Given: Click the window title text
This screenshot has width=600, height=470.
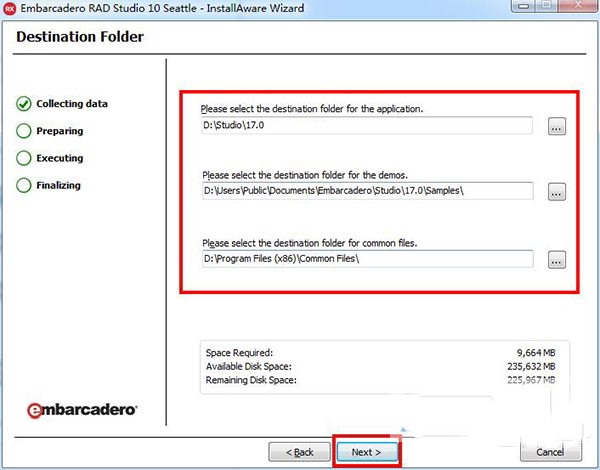Looking at the screenshot, I should [x=162, y=8].
